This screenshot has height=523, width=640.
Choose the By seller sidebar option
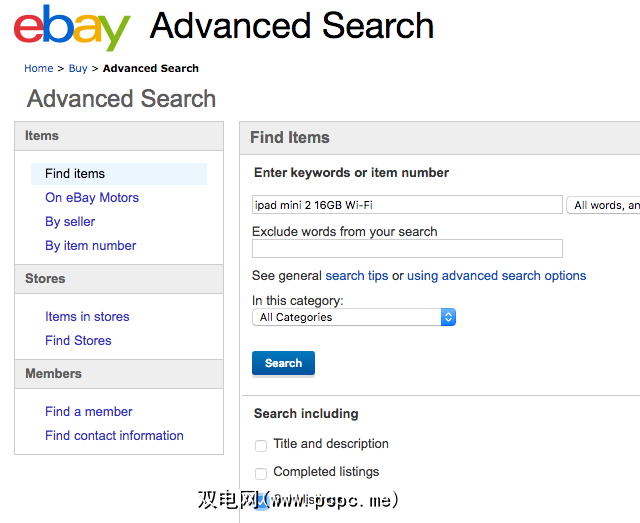click(70, 222)
